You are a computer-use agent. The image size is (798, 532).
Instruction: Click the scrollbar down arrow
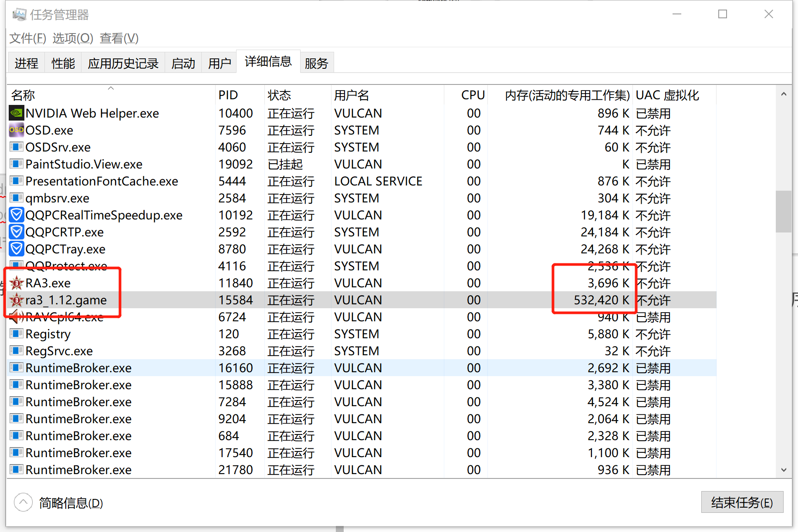click(x=784, y=470)
